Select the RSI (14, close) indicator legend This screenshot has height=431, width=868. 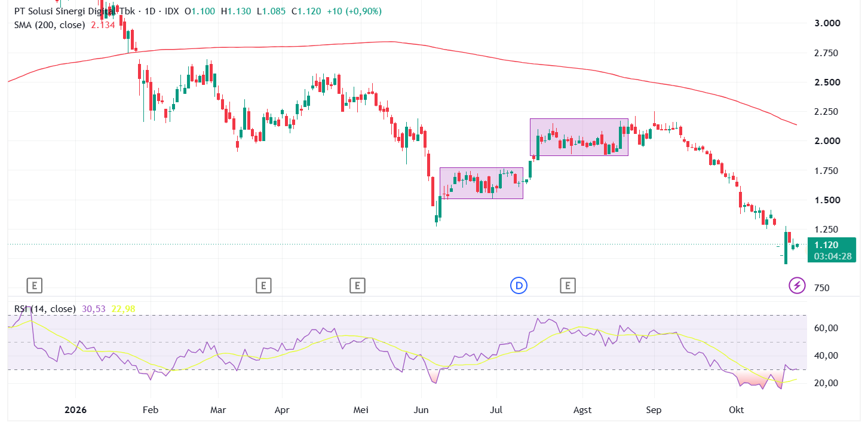pyautogui.click(x=45, y=309)
